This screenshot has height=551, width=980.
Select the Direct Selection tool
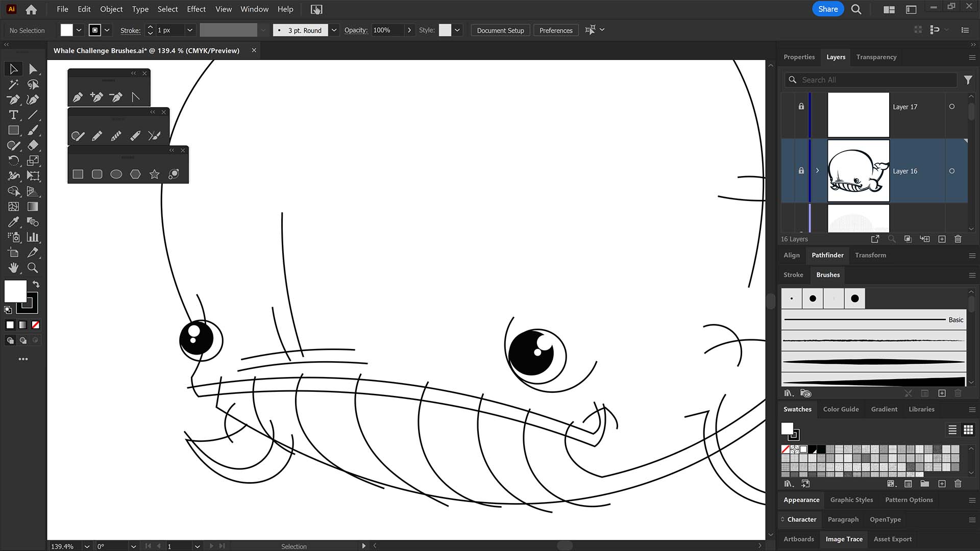pyautogui.click(x=33, y=69)
